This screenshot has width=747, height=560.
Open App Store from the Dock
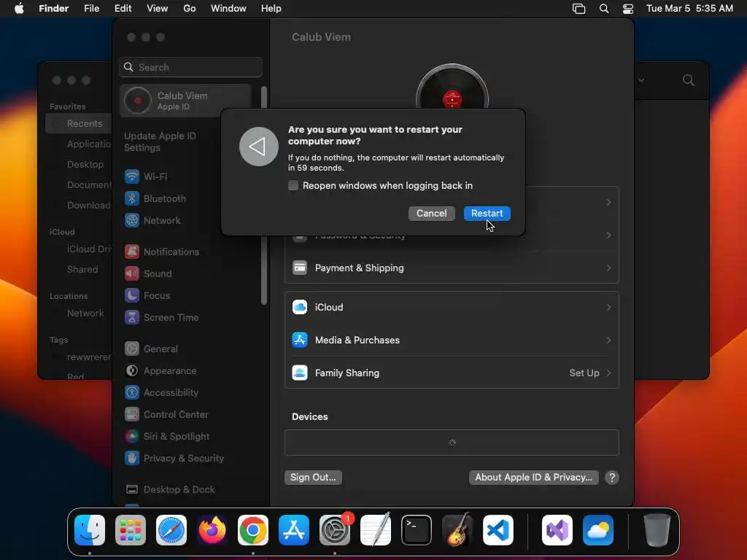pyautogui.click(x=294, y=530)
